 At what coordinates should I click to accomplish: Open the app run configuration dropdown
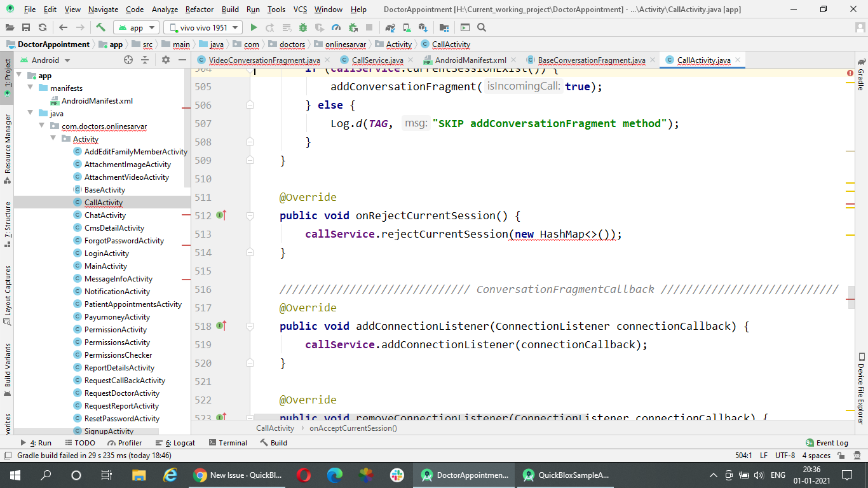tap(136, 27)
